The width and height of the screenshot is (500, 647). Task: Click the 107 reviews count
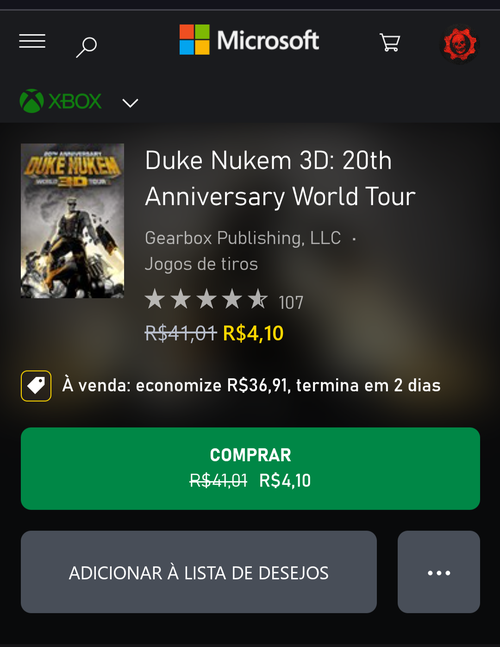291,303
